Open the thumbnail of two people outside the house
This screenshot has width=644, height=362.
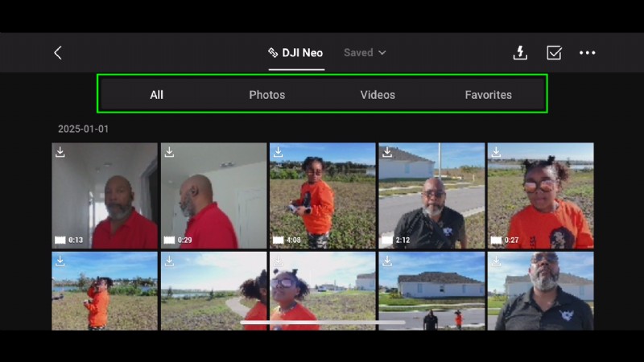431,291
